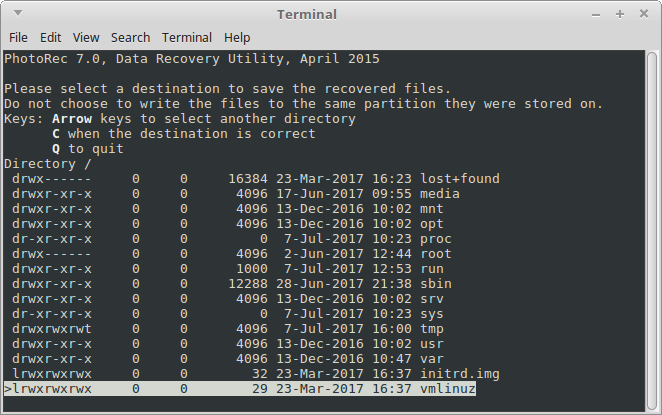Click the drwxrwxrwt permissions of tmp

[x=52, y=329]
